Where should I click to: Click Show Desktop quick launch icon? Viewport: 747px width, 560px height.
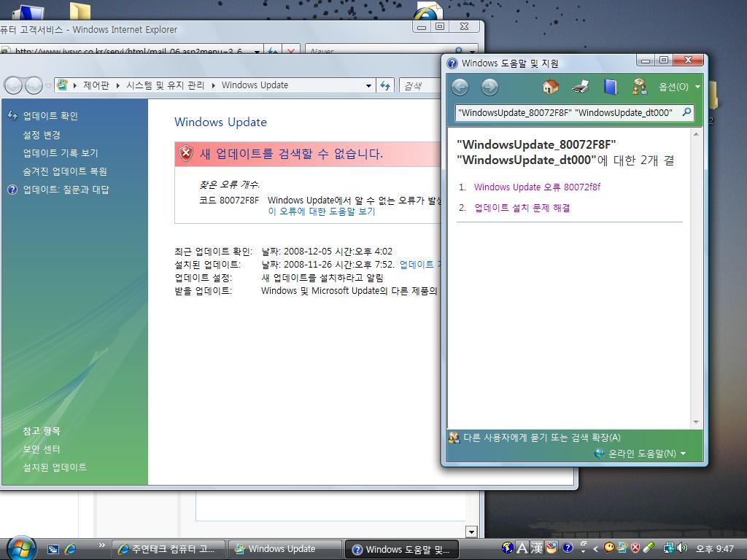point(53,549)
